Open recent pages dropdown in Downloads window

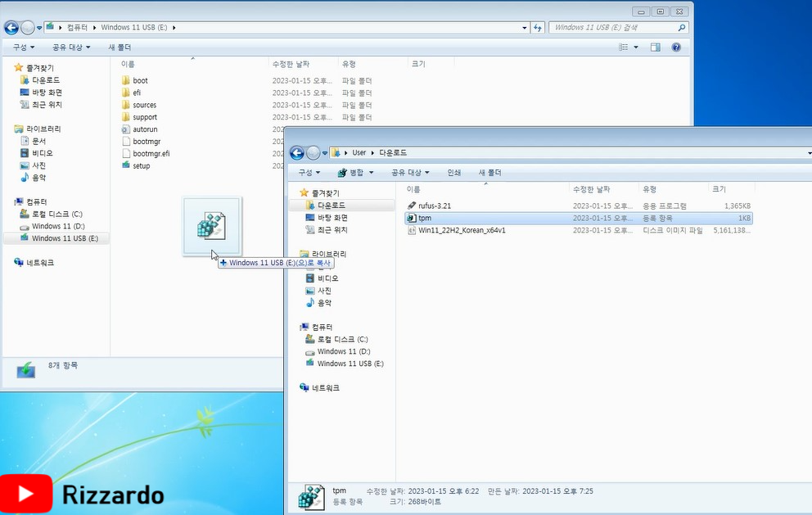tap(324, 153)
